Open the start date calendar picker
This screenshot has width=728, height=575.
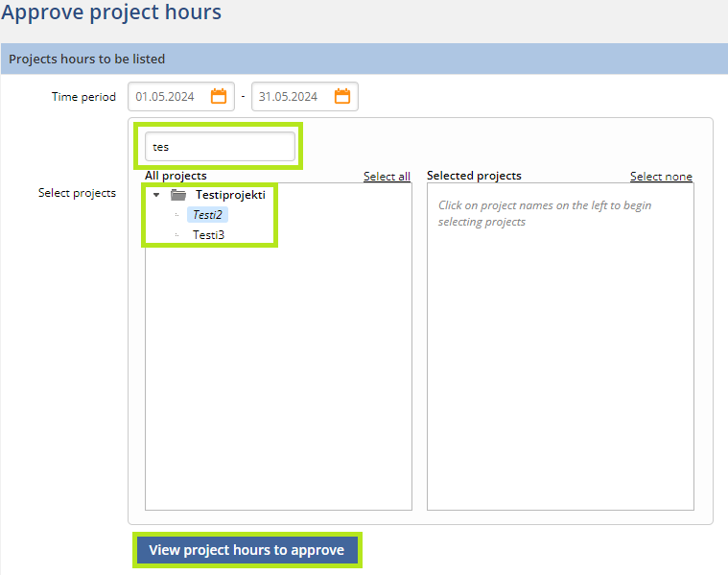click(219, 96)
